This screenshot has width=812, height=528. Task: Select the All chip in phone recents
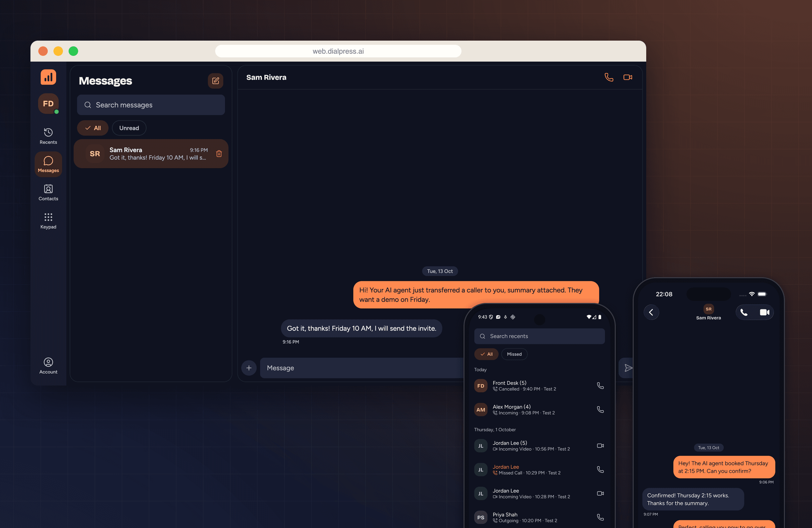click(486, 354)
